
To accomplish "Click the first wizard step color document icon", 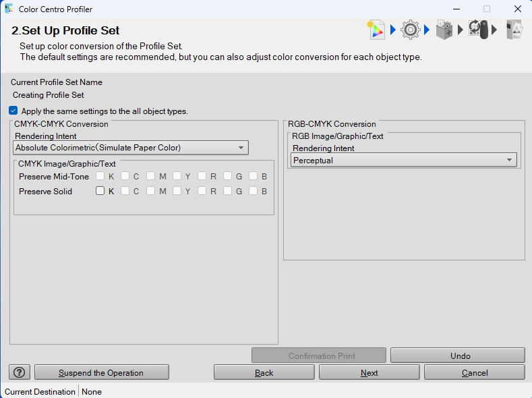I will [376, 30].
